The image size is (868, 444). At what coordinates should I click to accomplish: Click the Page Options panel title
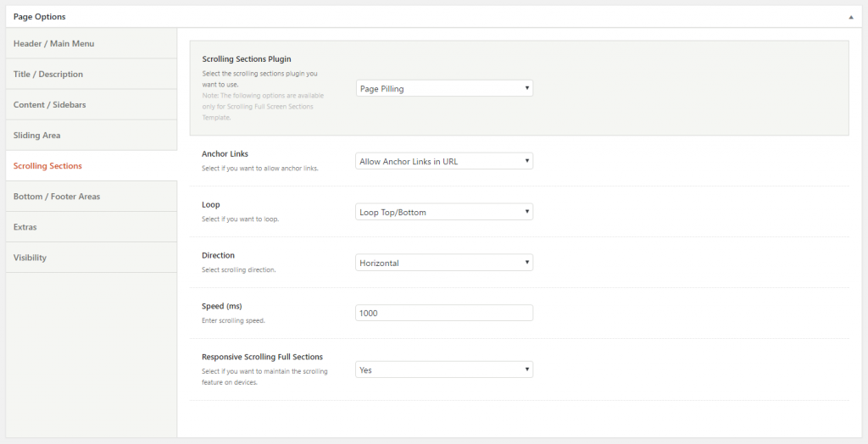coord(40,17)
